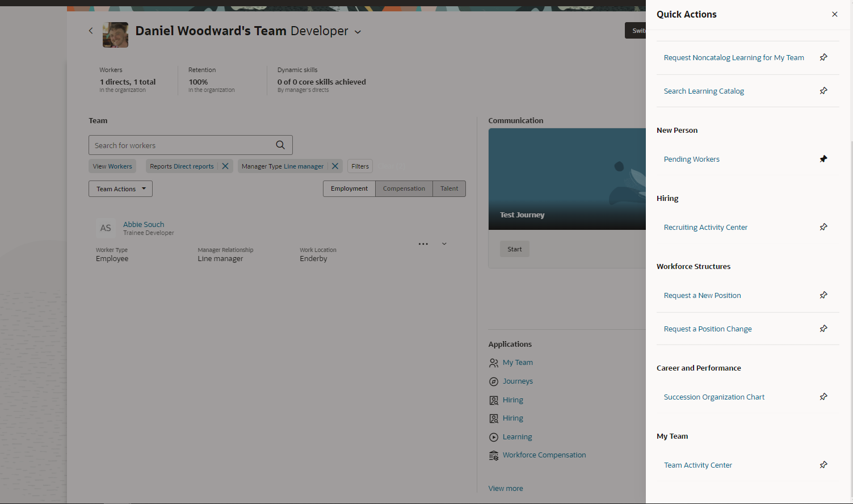Click the AS avatar initials
This screenshot has height=504, width=853.
coord(106,228)
